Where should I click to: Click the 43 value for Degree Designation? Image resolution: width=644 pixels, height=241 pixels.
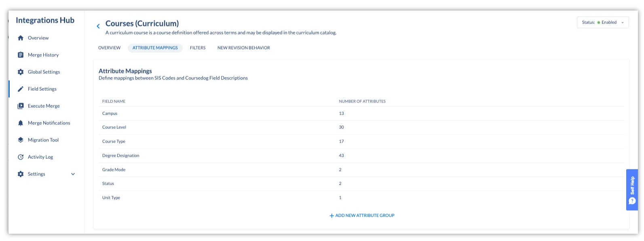(x=341, y=156)
